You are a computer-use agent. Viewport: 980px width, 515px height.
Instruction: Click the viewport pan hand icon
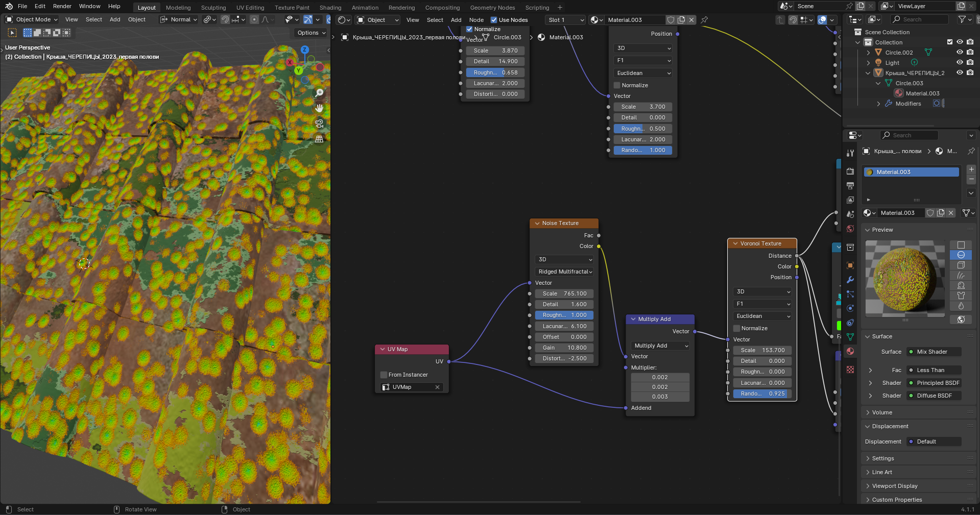click(x=319, y=108)
